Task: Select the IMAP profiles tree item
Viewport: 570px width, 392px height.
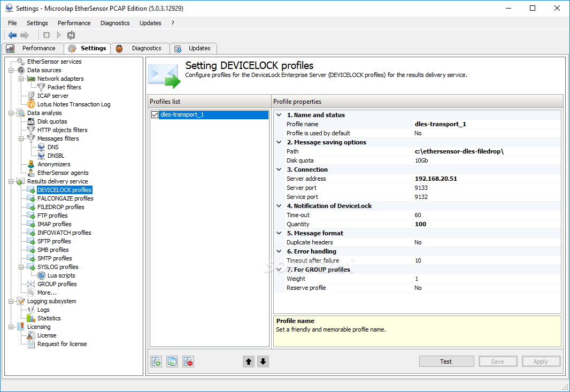Action: coord(55,224)
